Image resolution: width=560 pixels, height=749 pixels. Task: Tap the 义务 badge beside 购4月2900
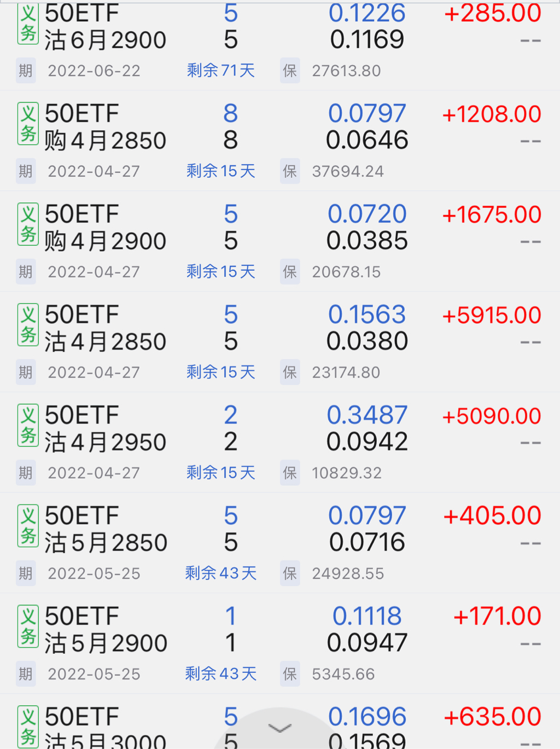(28, 224)
